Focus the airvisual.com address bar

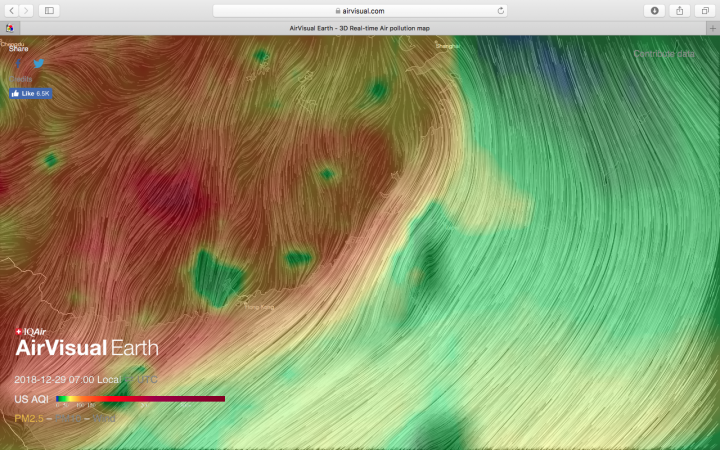coord(360,11)
